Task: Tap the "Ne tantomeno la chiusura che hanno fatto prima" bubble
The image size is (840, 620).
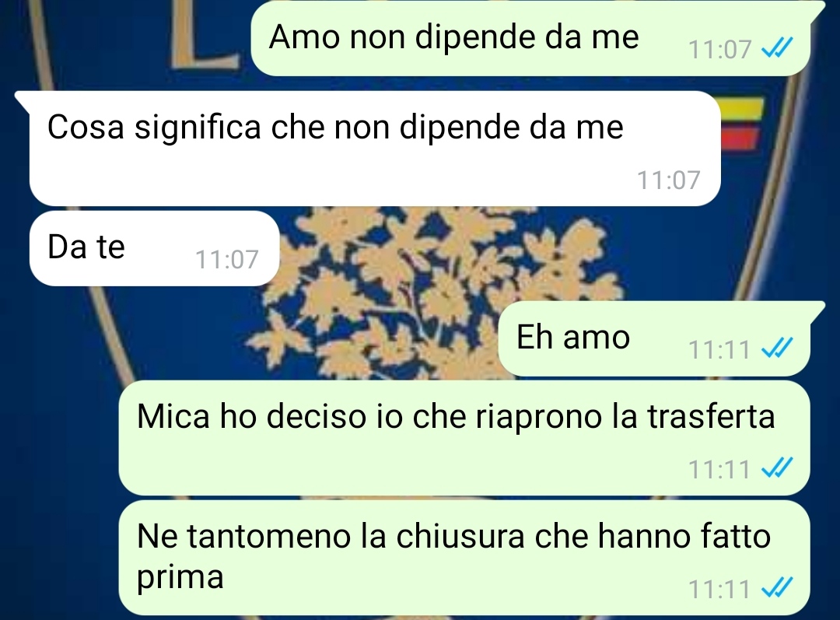Action: click(464, 557)
